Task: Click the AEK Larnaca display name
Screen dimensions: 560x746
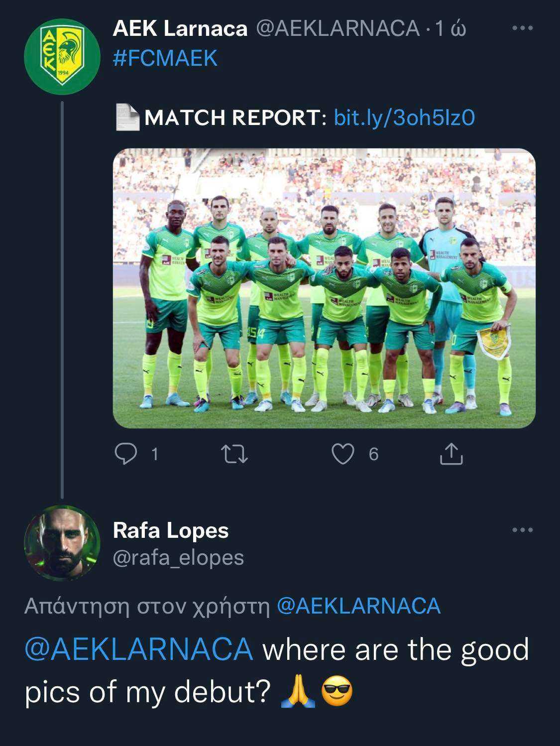Action: (x=180, y=29)
